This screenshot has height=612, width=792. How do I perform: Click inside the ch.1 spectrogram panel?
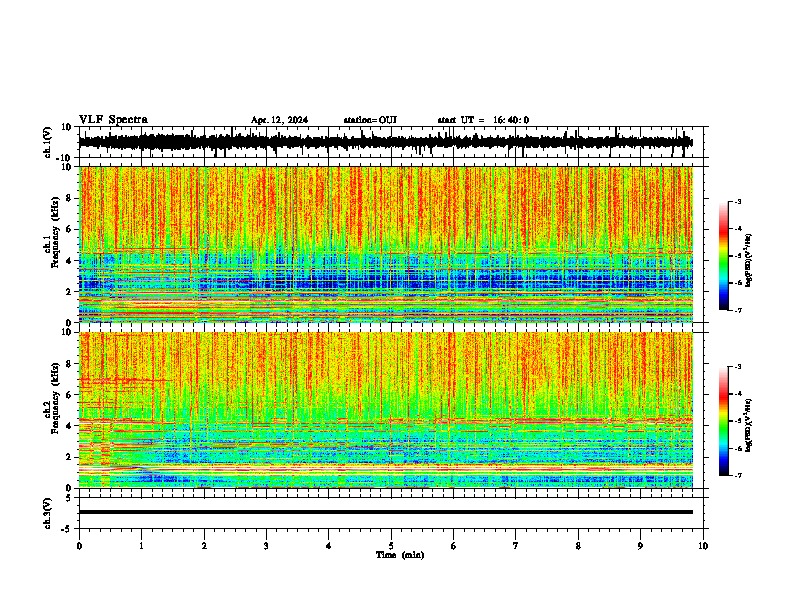coord(386,244)
